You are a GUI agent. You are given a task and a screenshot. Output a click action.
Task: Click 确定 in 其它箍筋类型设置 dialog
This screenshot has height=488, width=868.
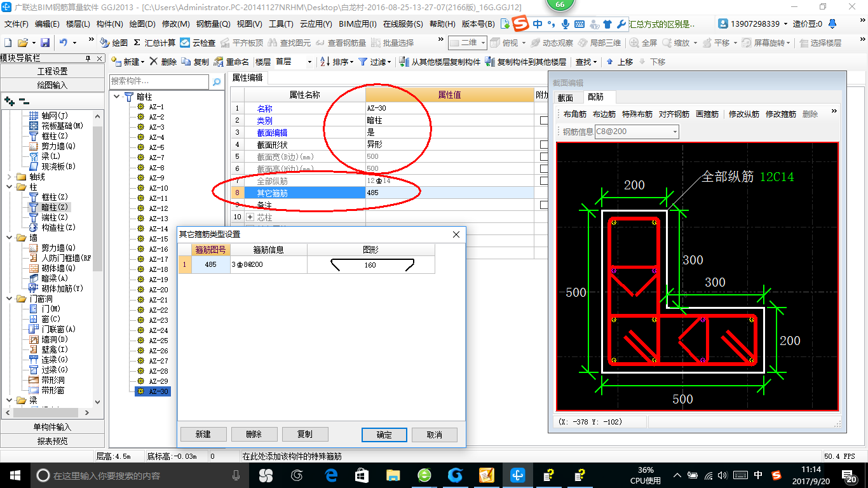(384, 435)
